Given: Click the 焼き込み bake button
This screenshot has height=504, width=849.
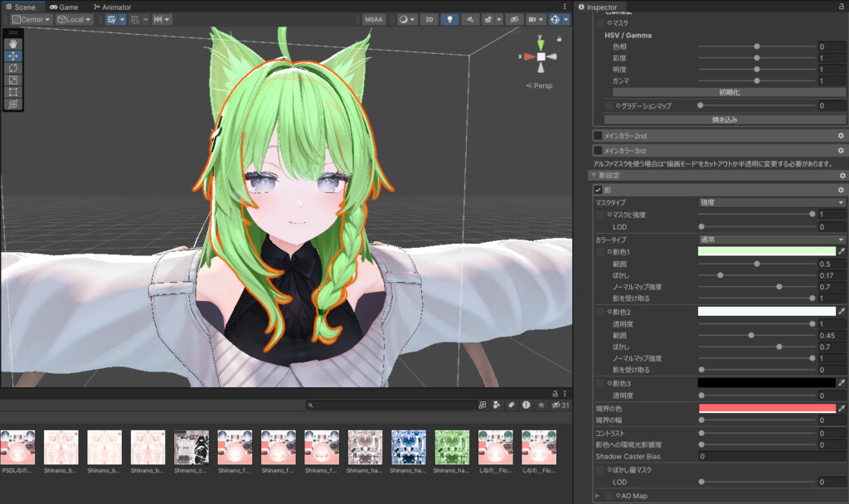Looking at the screenshot, I should click(725, 119).
